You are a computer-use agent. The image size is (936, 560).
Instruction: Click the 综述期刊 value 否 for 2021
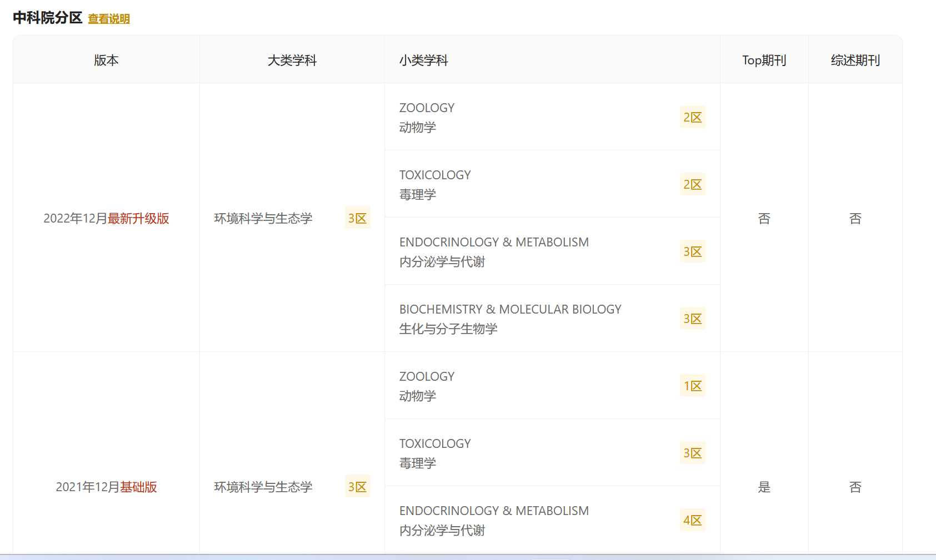[x=855, y=487]
